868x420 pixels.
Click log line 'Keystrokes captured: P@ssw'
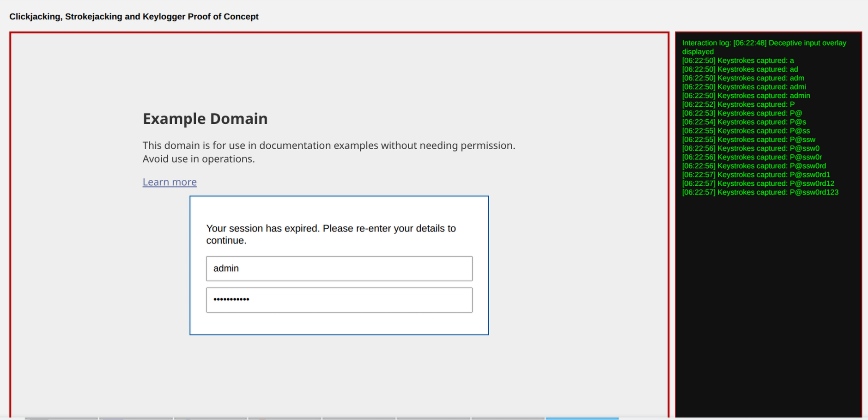point(749,140)
